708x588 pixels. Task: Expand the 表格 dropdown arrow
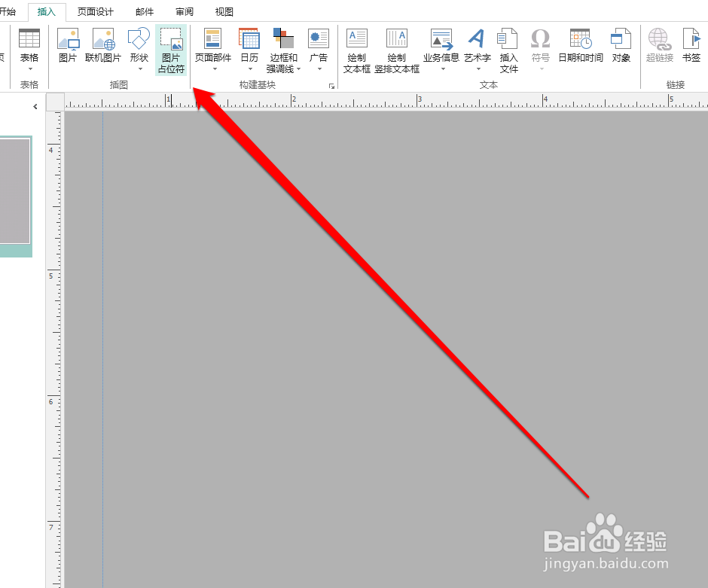(x=30, y=69)
